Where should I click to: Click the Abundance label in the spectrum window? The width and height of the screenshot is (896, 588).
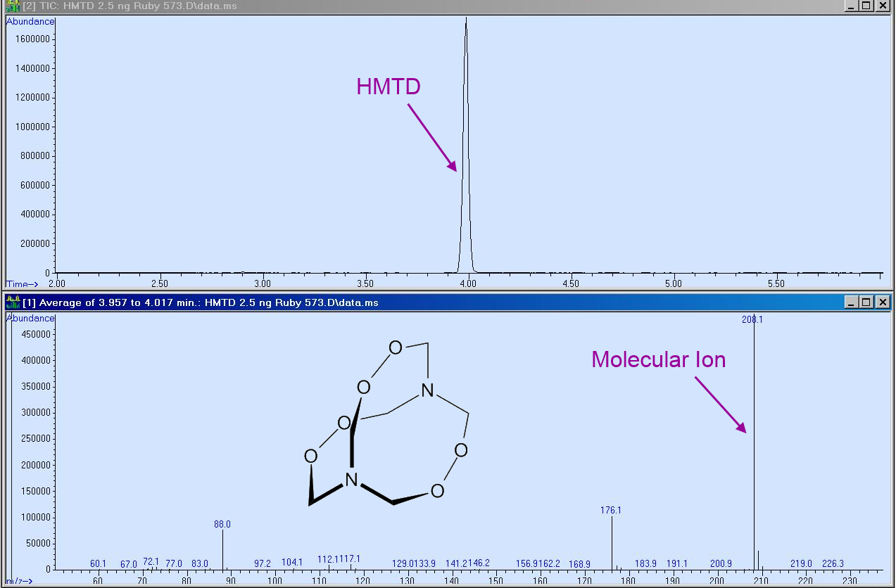click(30, 318)
